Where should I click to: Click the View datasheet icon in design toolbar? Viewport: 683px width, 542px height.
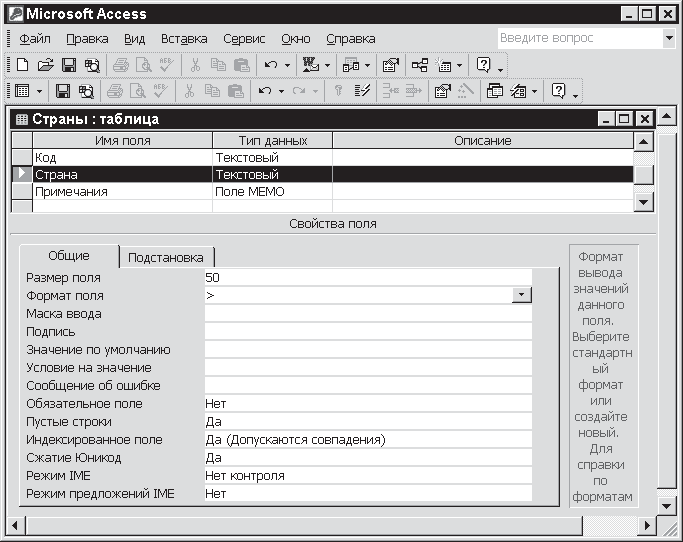[22, 91]
